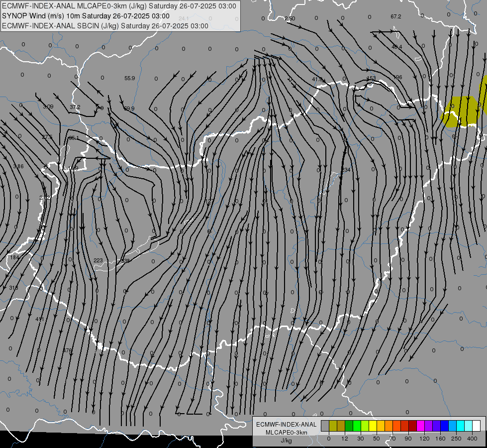Pick the pure yellow legend swatch
This screenshot has width=487, height=448.
[x=373, y=426]
